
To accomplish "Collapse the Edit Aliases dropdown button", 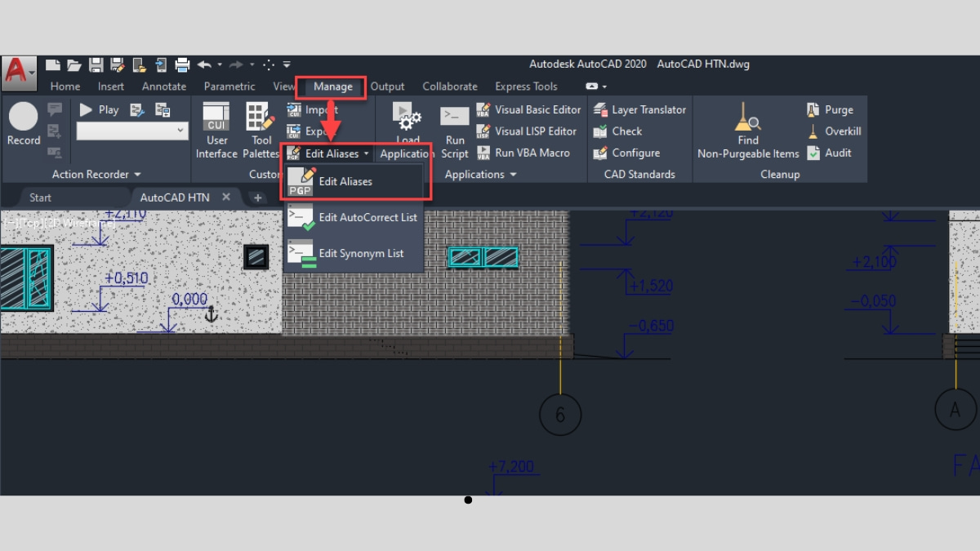I will pos(329,153).
